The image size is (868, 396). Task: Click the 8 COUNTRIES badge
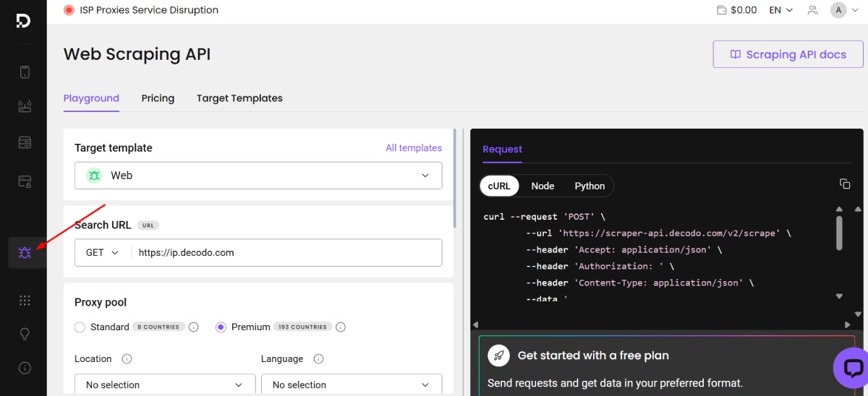[158, 327]
